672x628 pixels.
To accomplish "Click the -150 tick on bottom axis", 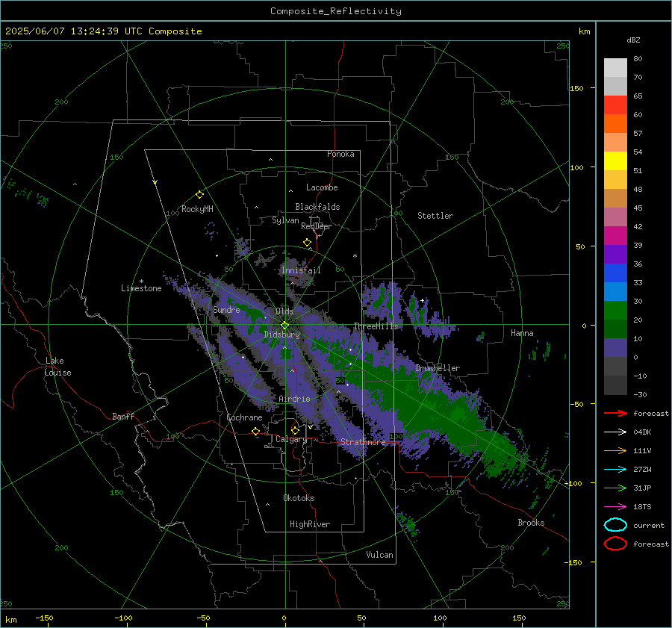I will pos(44,618).
